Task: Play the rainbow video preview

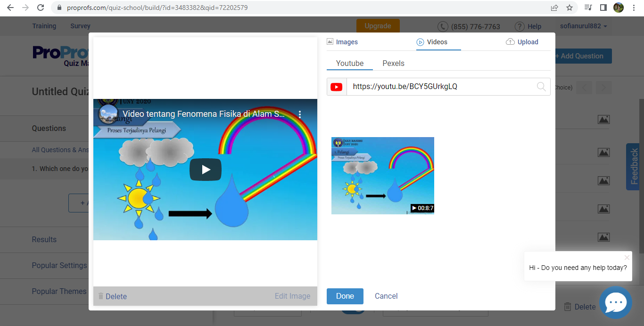Action: click(x=205, y=170)
